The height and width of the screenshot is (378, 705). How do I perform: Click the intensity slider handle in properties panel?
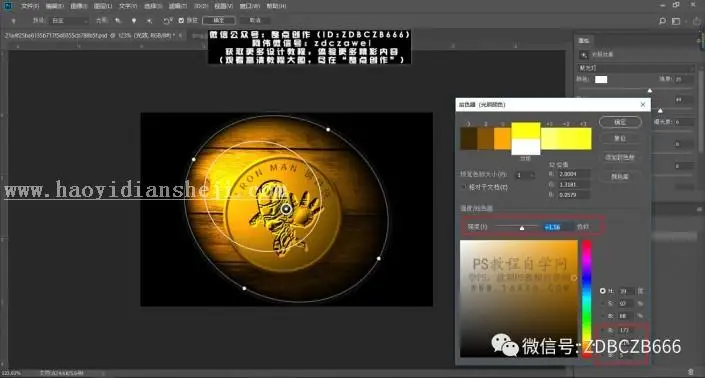coord(650,91)
